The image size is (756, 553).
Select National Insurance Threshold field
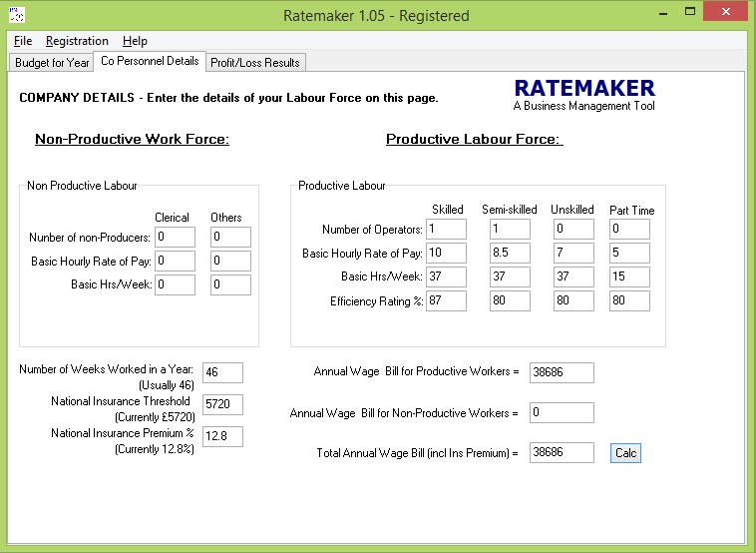click(x=222, y=404)
